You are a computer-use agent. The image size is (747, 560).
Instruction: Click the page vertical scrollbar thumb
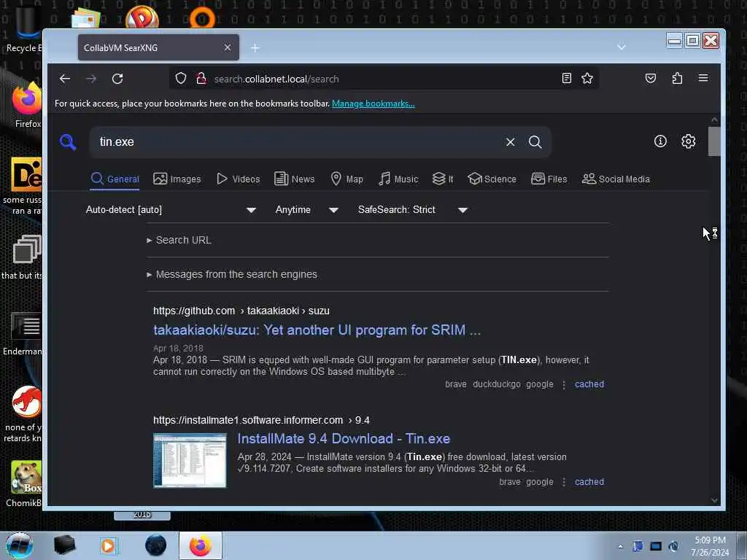pyautogui.click(x=714, y=141)
